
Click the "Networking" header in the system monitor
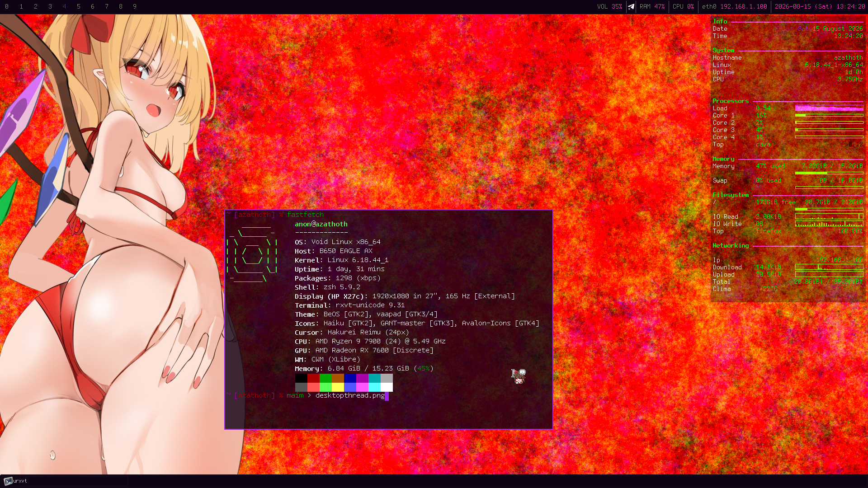tap(731, 246)
